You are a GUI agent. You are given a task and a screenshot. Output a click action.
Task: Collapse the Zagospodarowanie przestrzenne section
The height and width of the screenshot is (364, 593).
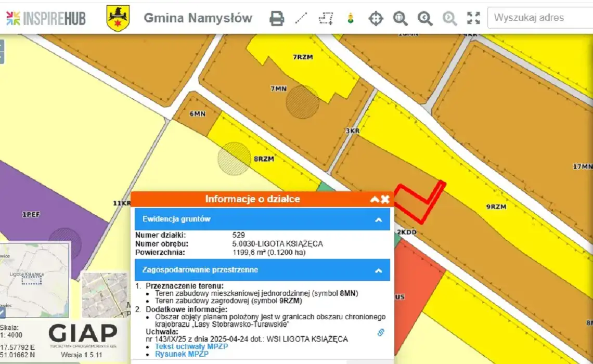click(378, 270)
